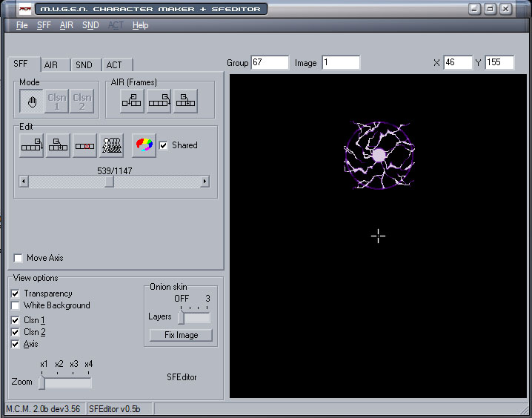
Task: Open the Help menu
Action: pyautogui.click(x=140, y=25)
